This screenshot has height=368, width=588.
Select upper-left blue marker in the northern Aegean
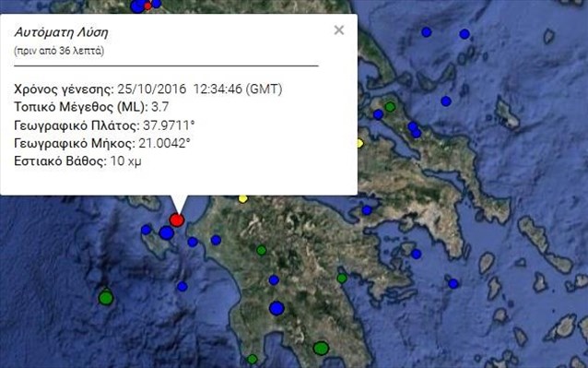click(x=426, y=32)
